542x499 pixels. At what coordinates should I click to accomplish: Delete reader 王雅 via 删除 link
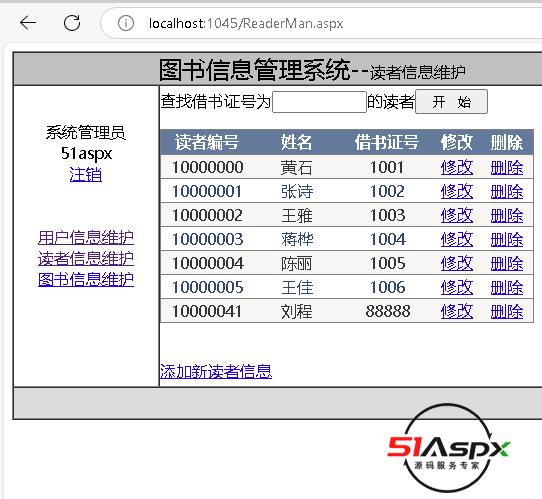507,216
